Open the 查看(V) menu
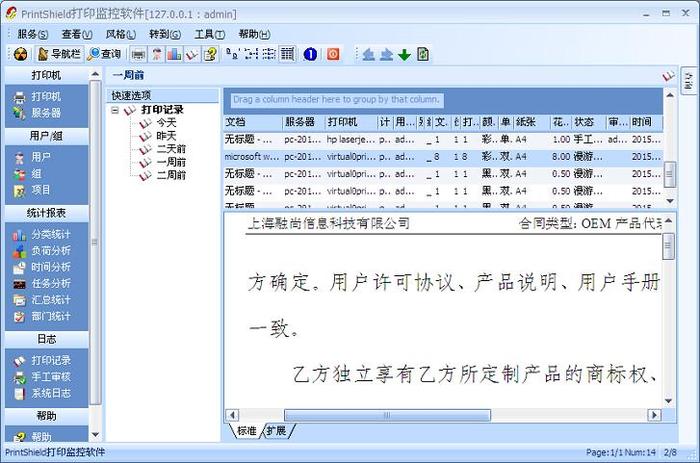The width and height of the screenshot is (700, 463). point(77,34)
